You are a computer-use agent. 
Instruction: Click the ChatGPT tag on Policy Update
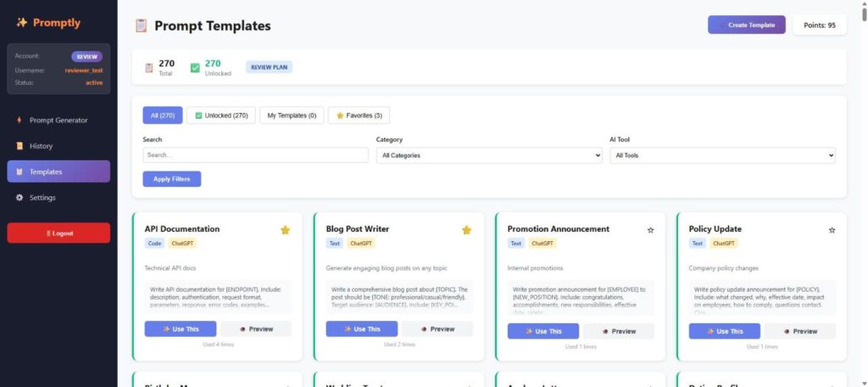tap(724, 244)
